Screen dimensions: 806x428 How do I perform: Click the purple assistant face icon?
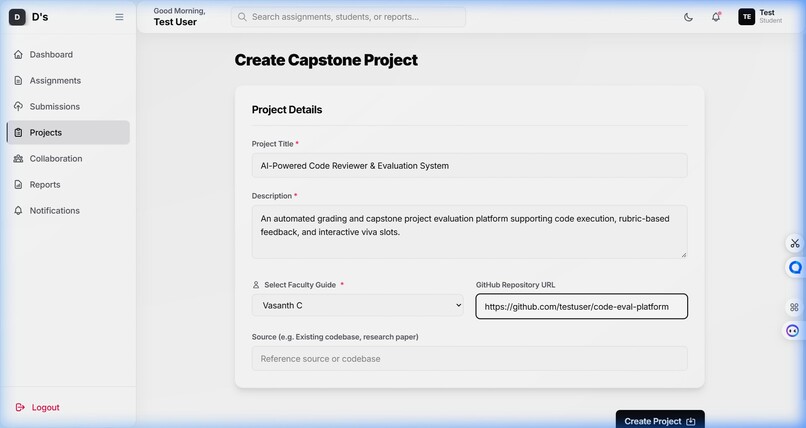point(793,330)
